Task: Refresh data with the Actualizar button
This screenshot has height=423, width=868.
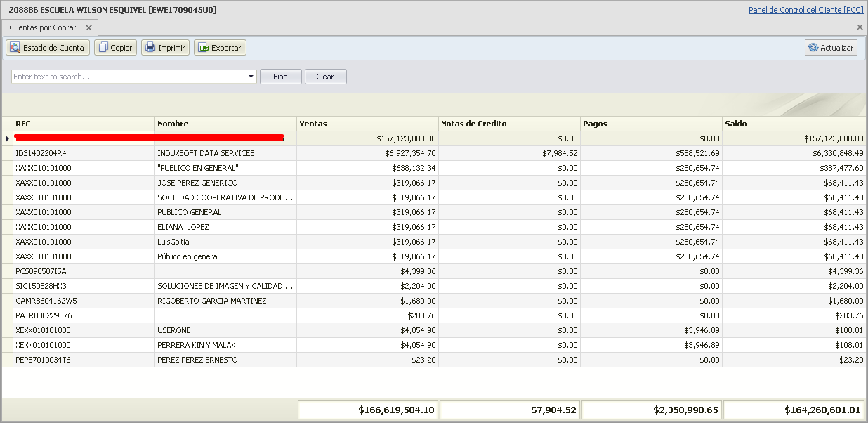Action: point(831,48)
